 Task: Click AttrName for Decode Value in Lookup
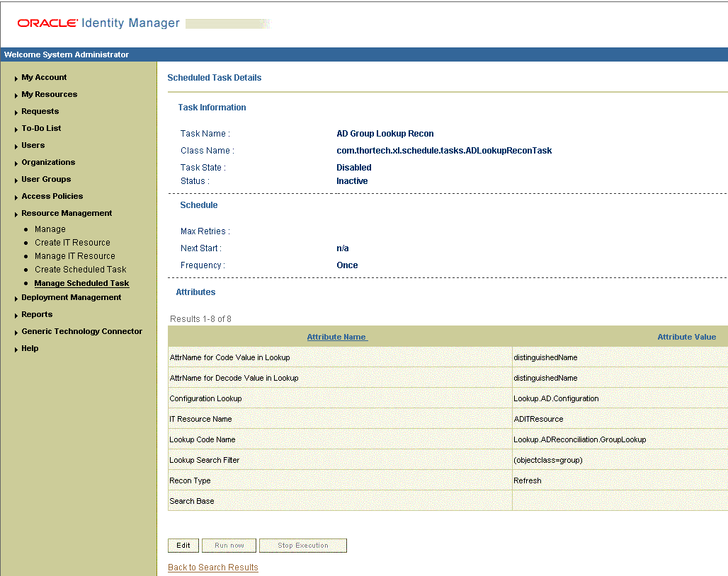234,378
